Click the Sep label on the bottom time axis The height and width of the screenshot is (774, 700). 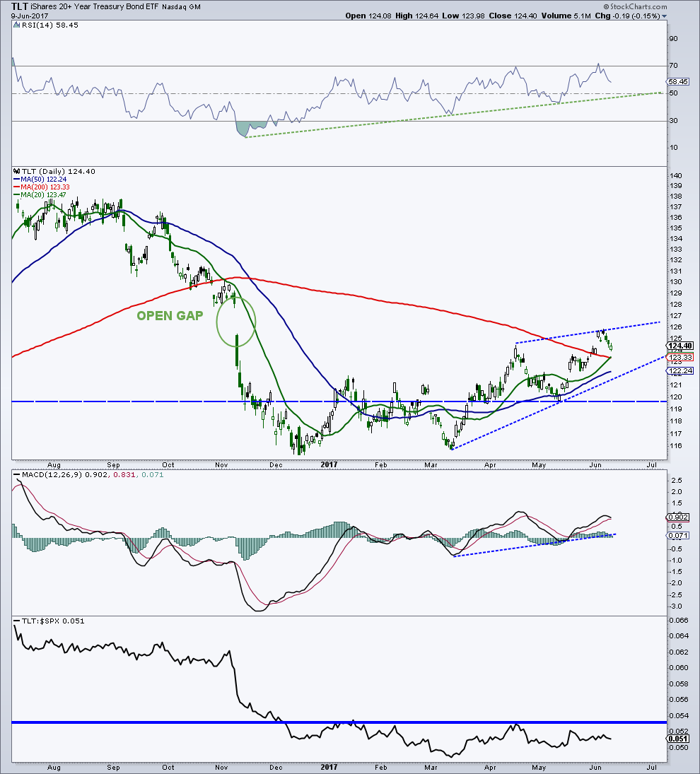114,768
